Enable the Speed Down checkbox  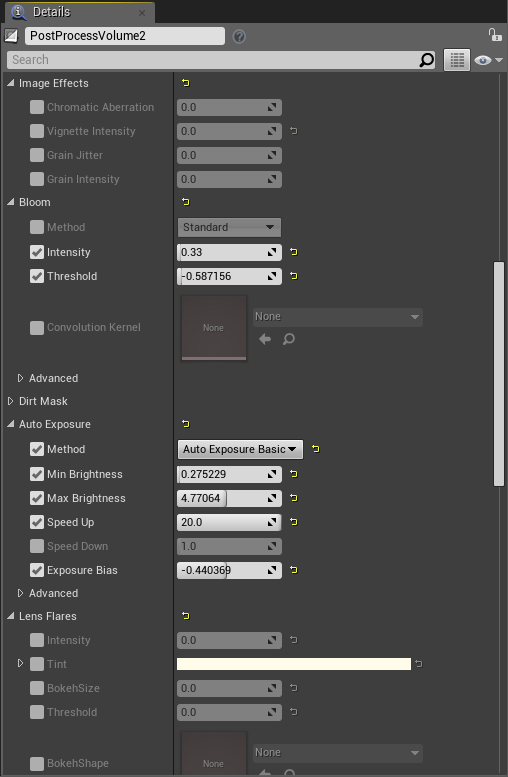[37, 546]
